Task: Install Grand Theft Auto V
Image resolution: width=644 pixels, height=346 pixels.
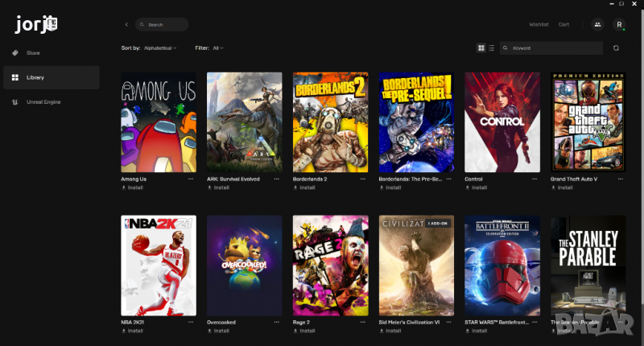Action: 562,187
